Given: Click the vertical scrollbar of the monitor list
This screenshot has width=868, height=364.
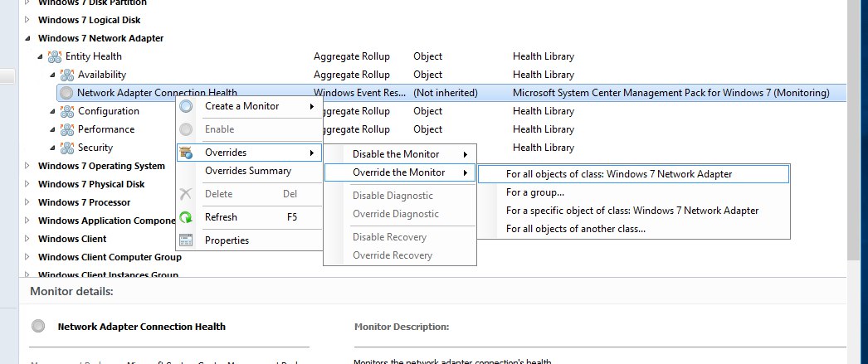Looking at the screenshot, I should click(853, 130).
